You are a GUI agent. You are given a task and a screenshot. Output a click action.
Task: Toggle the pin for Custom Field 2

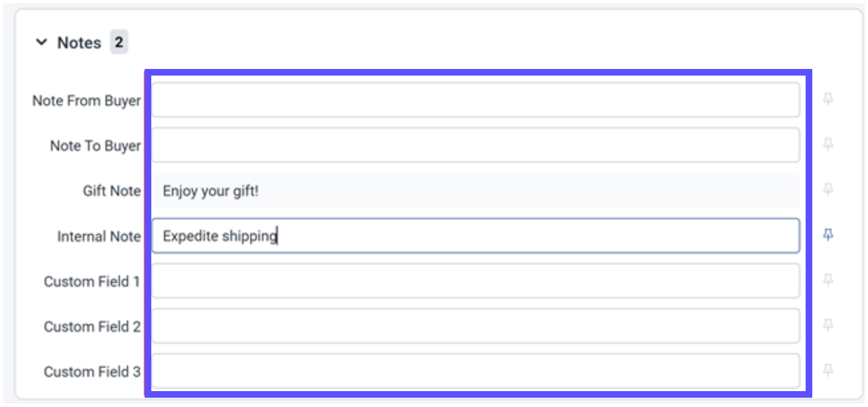(x=828, y=325)
